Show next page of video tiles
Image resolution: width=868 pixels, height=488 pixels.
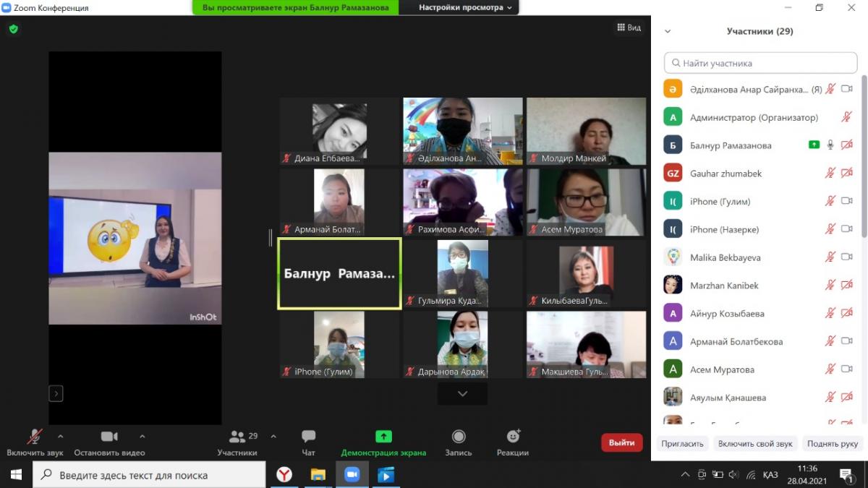pos(462,394)
